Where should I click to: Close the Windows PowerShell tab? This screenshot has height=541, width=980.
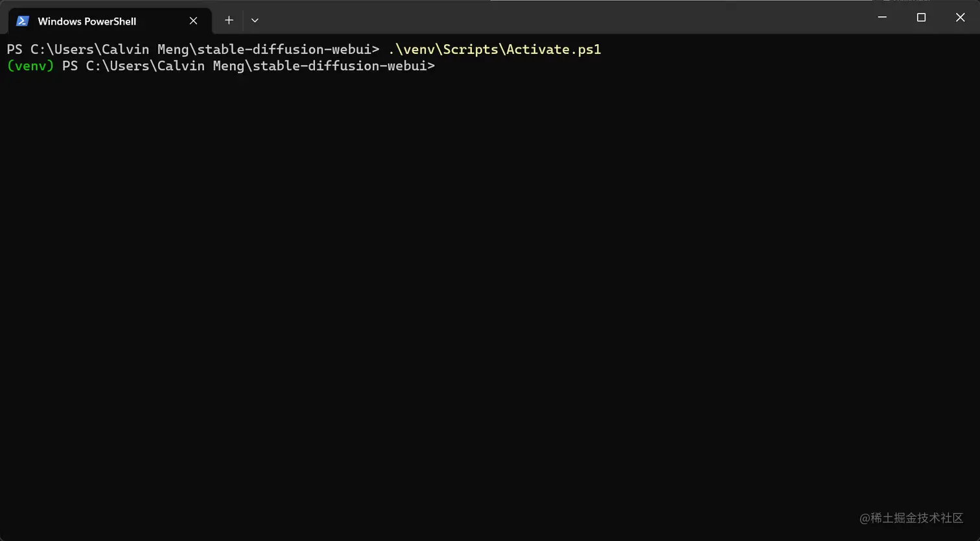pyautogui.click(x=193, y=21)
